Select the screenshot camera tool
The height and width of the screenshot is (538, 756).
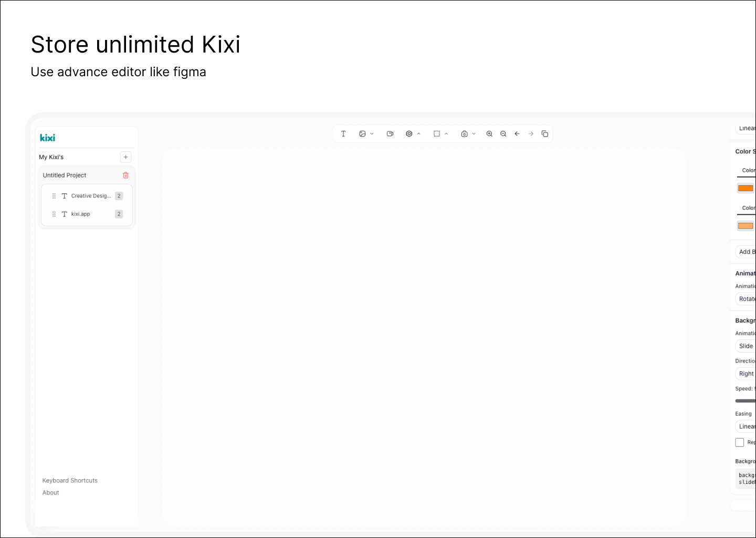[x=465, y=133]
